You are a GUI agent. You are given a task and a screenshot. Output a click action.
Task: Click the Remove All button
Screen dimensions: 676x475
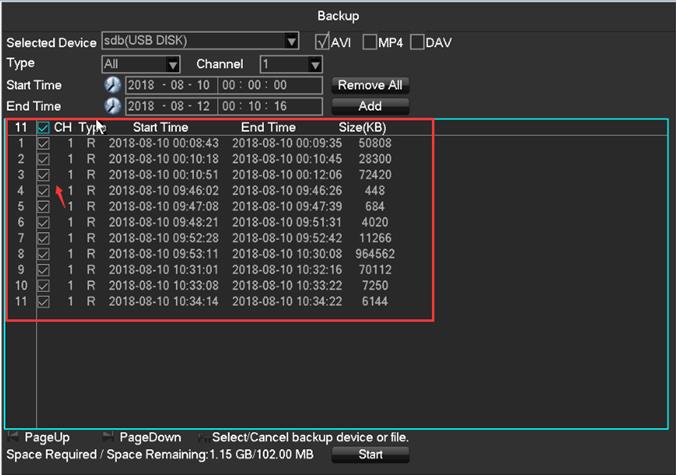pyautogui.click(x=370, y=86)
